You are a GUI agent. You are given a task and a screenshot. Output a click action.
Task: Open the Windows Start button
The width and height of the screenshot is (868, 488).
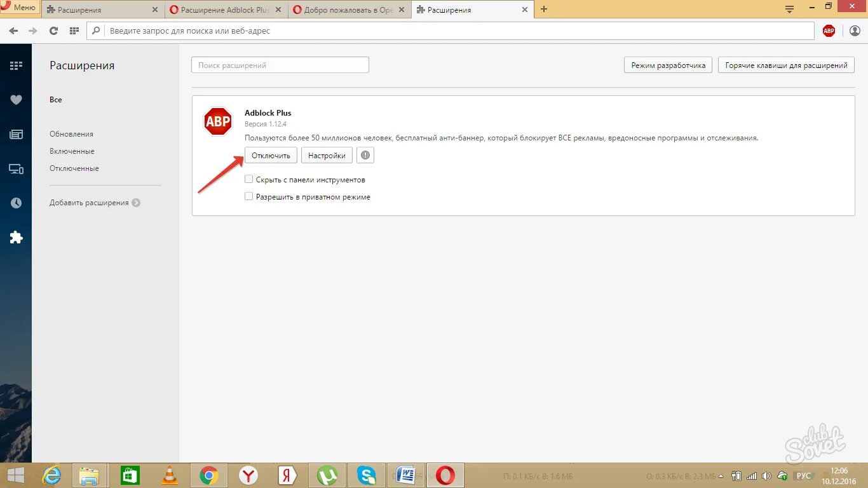click(15, 475)
